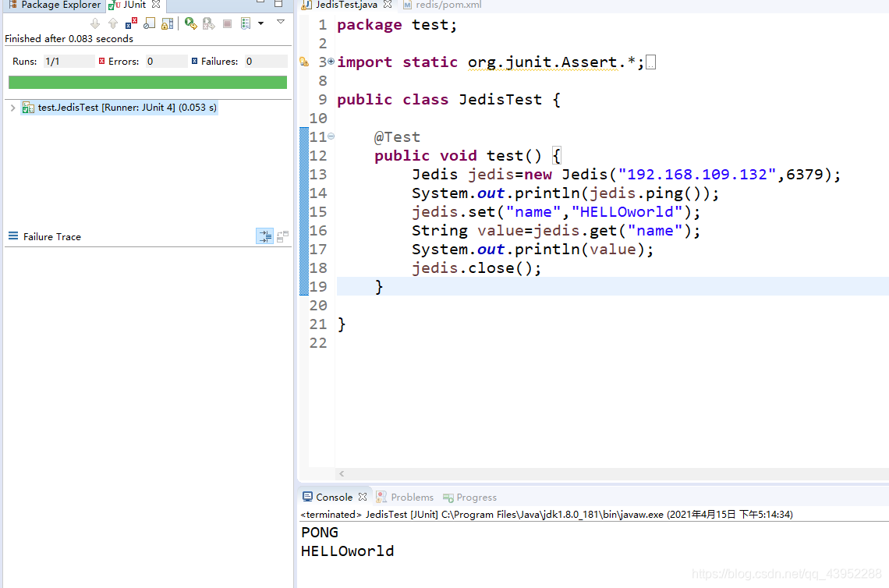Click jedis.close() statement on line 18
The height and width of the screenshot is (588, 889).
click(476, 268)
